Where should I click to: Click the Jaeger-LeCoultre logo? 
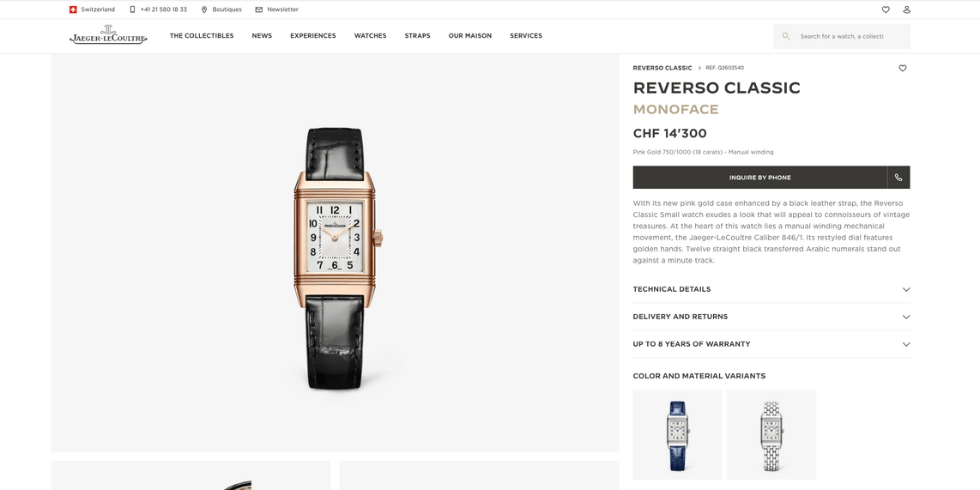tap(108, 35)
